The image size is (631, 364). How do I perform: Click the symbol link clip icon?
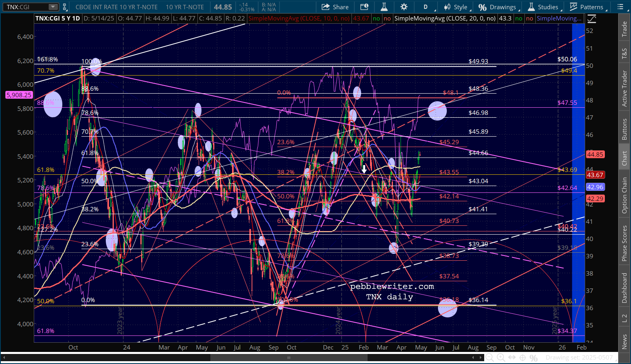[65, 7]
